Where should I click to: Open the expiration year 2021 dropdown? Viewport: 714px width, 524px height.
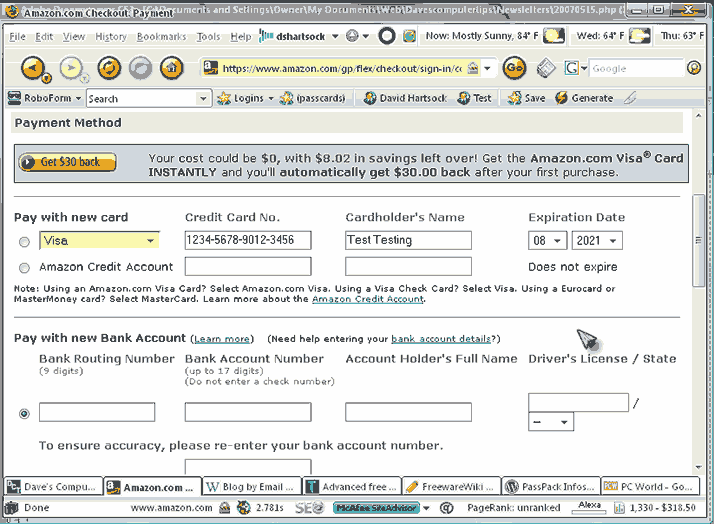tap(597, 241)
